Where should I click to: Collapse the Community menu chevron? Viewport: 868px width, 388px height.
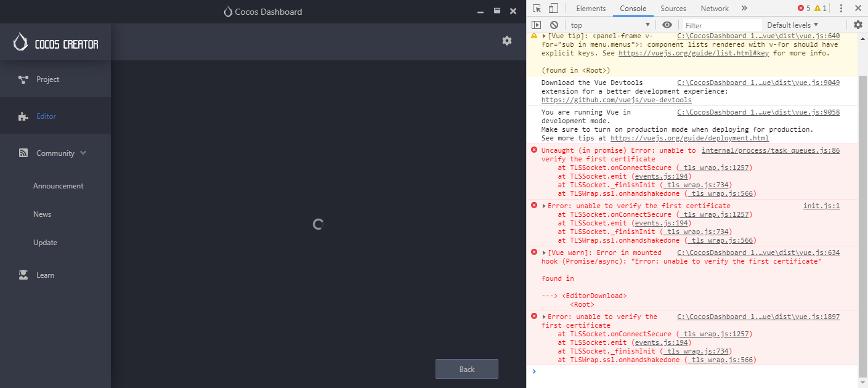point(83,153)
